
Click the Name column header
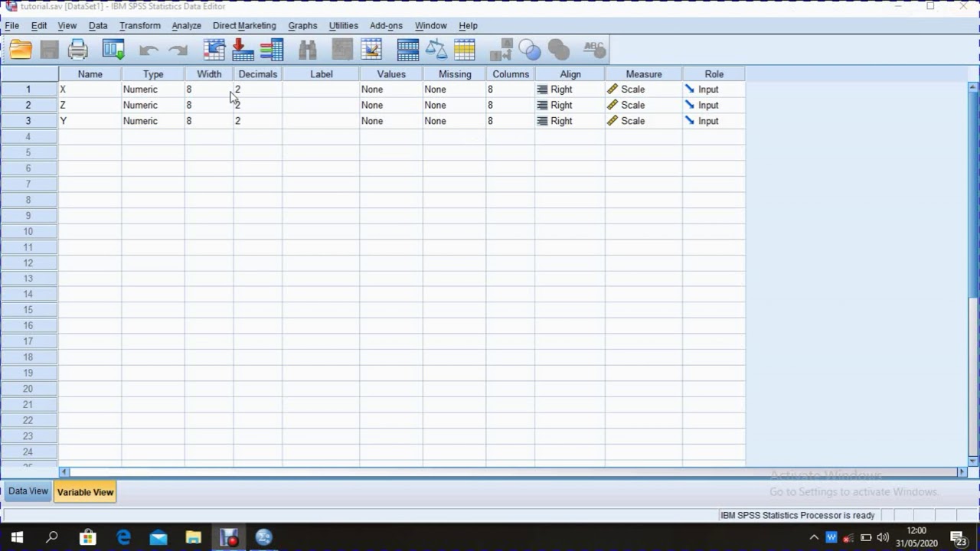[90, 74]
